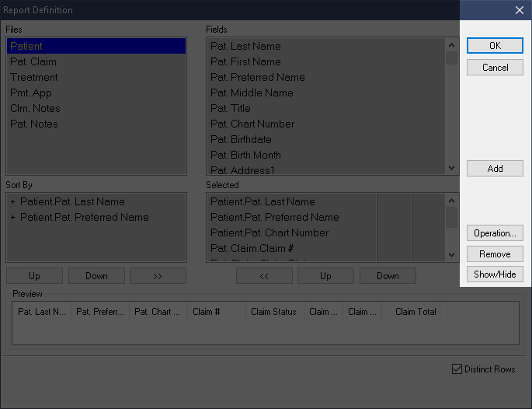Select Patient.Pat. Preferred Name in Sort By
This screenshot has height=409, width=532.
pos(84,218)
